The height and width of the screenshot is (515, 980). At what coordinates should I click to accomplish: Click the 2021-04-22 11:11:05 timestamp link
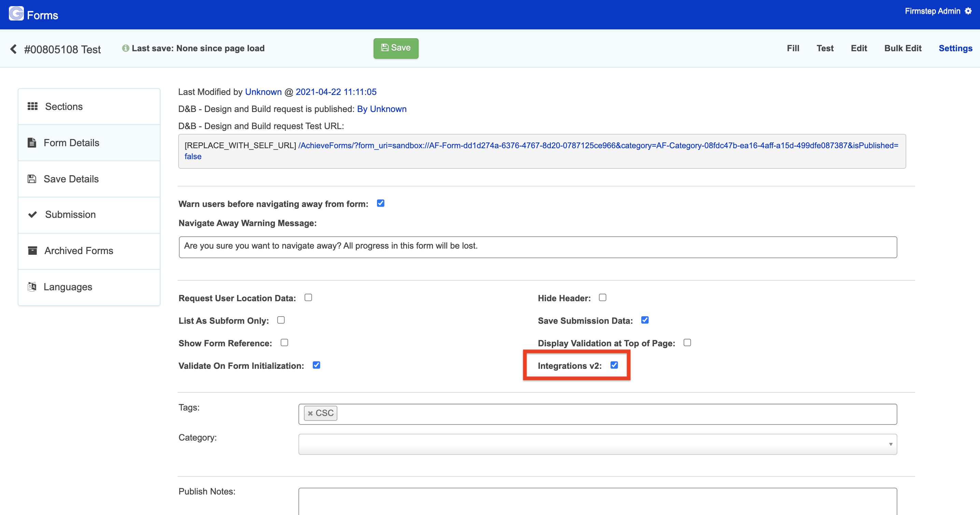pos(336,92)
